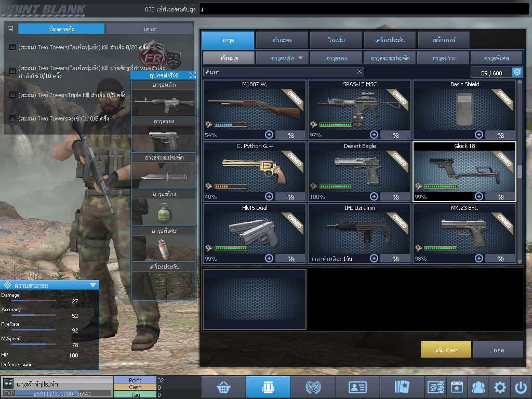Open the อาวุธหลัก dropdown filter
This screenshot has height=399, width=532.
point(282,58)
